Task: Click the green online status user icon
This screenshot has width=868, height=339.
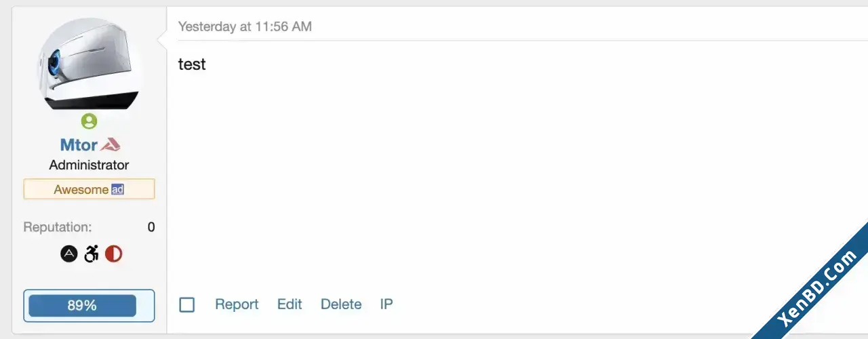Action: coord(89,121)
